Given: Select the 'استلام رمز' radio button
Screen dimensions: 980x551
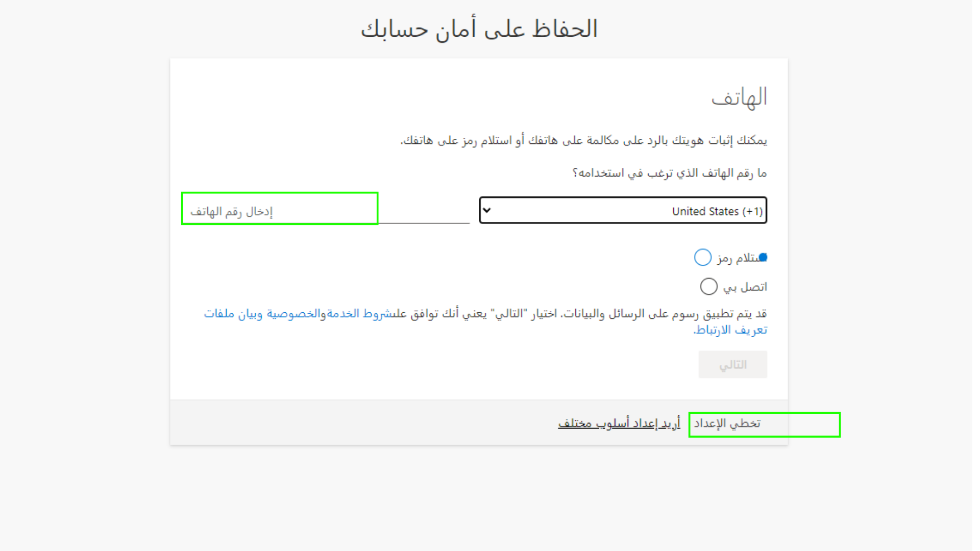Looking at the screenshot, I should 703,258.
